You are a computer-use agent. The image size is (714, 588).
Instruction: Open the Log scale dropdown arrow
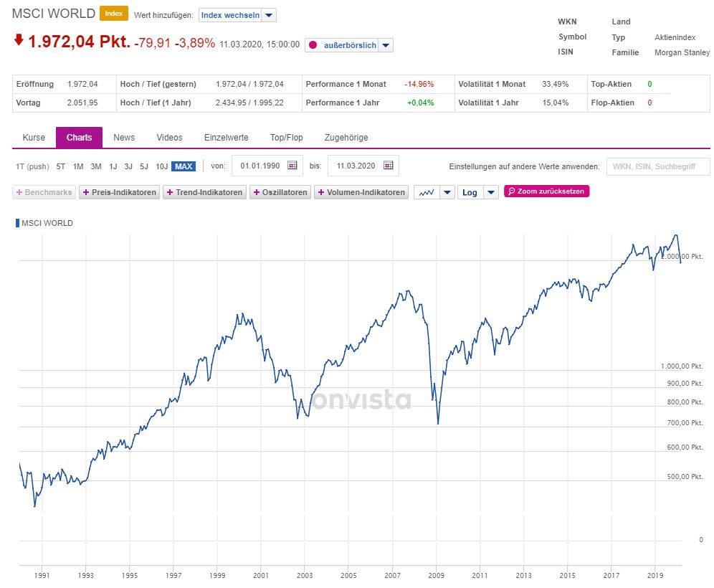click(490, 192)
